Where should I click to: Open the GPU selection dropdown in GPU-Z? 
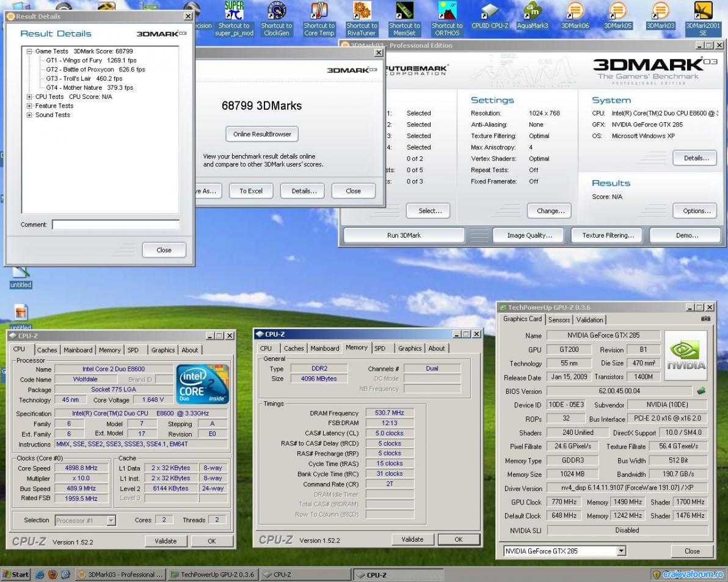tap(621, 551)
